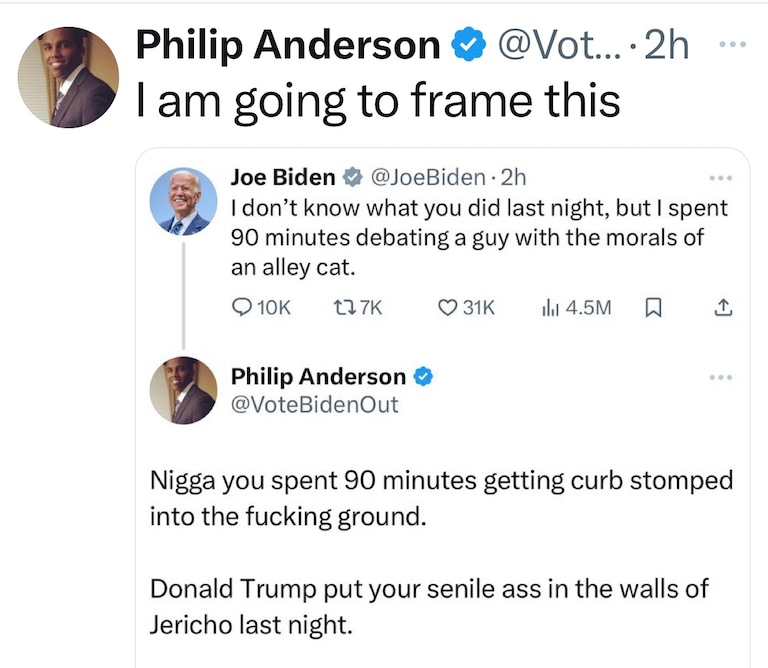Open Philip Anderson's large profile picture
768x668 pixels.
click(x=69, y=78)
